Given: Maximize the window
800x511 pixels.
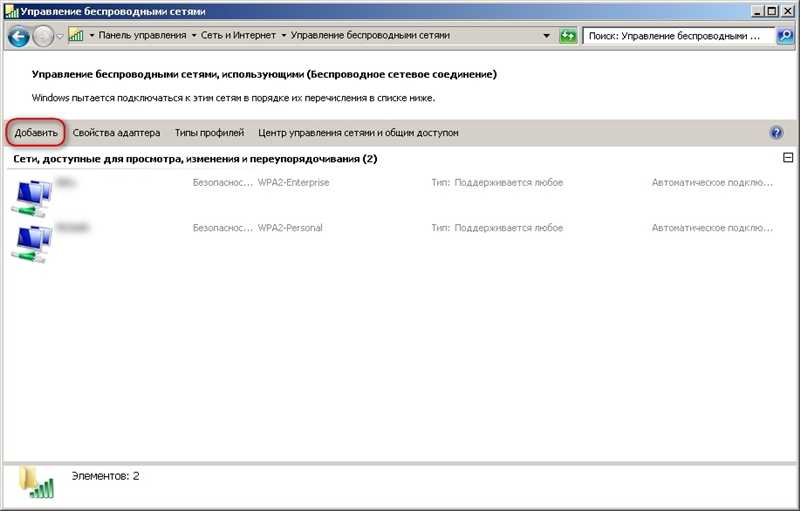Looking at the screenshot, I should (x=772, y=11).
